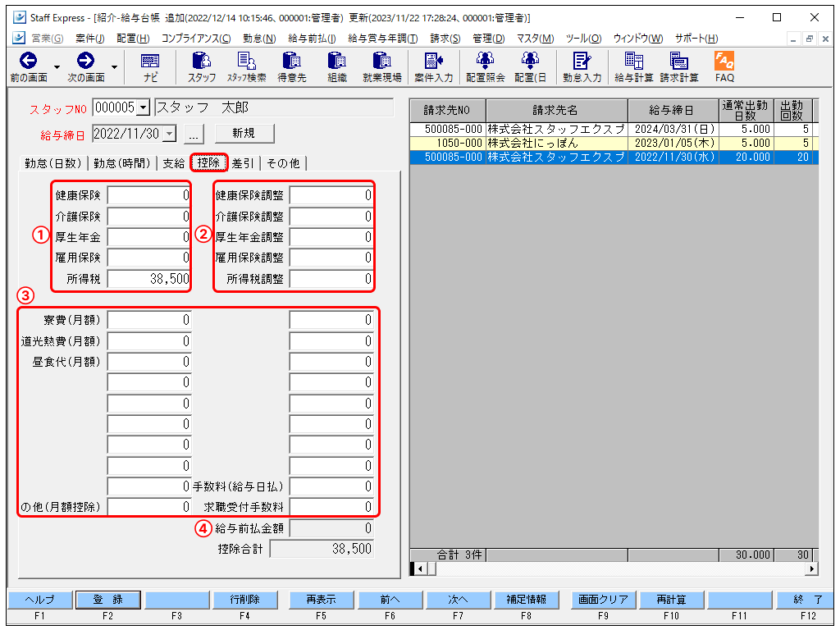The image size is (840, 630).
Task: Click the 給与計算 toolbar icon
Action: pyautogui.click(x=633, y=66)
